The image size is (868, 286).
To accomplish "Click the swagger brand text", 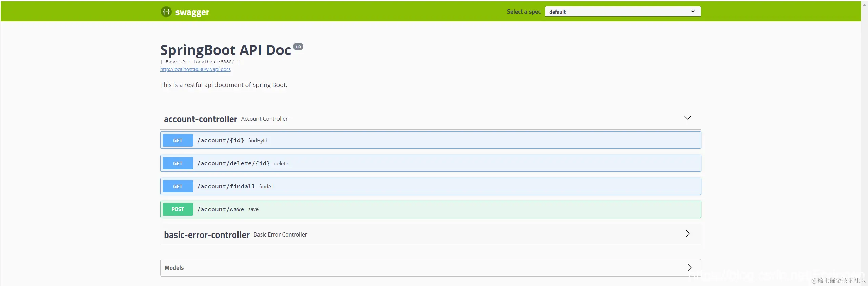I will pos(192,12).
